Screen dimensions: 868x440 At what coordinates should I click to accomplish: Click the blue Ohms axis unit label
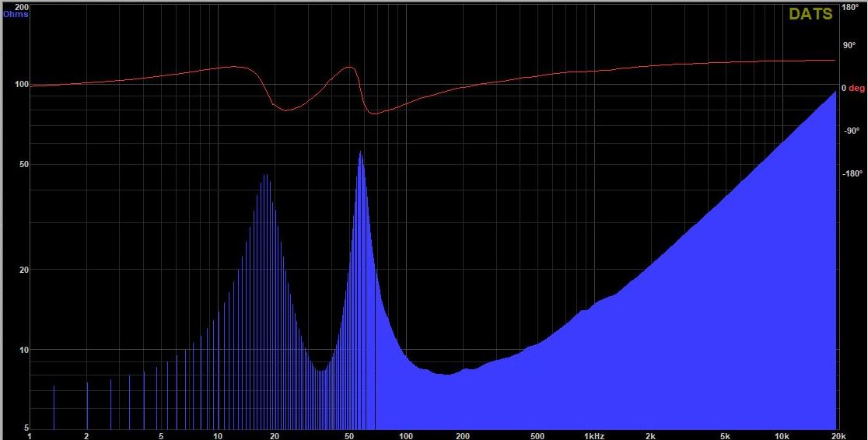click(16, 15)
